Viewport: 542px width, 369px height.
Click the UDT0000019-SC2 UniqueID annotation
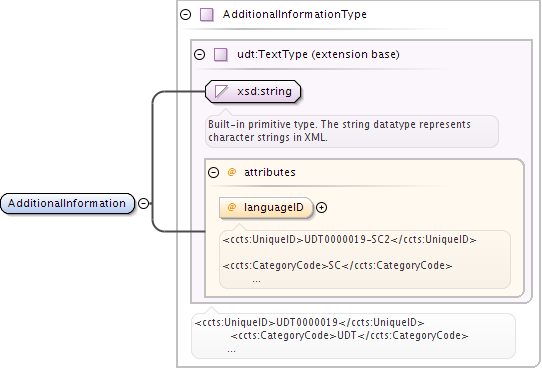[x=349, y=239]
